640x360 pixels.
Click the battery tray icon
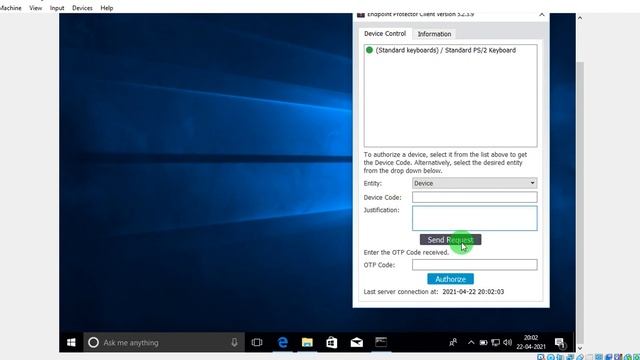(x=483, y=342)
